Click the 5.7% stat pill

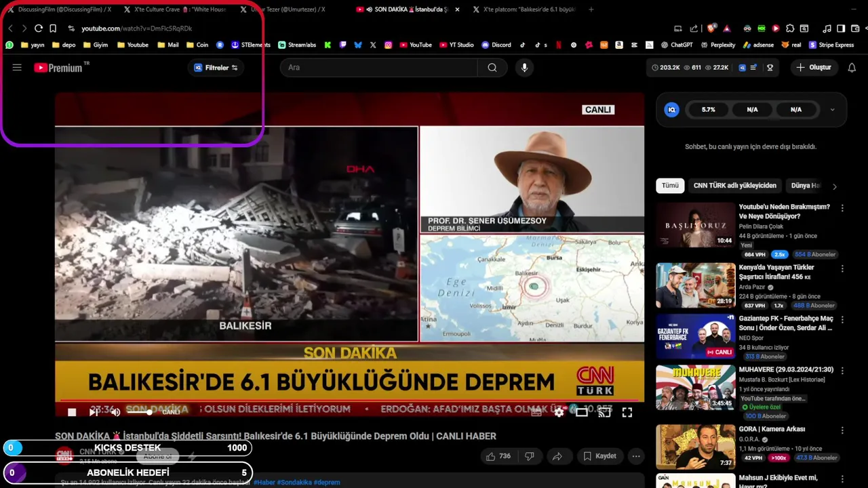point(709,110)
